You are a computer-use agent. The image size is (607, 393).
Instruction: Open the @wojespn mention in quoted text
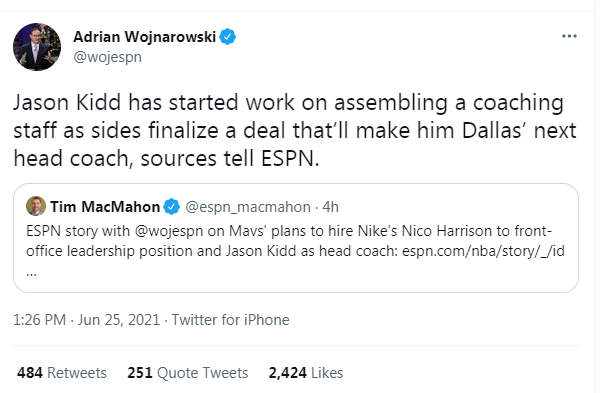point(169,231)
